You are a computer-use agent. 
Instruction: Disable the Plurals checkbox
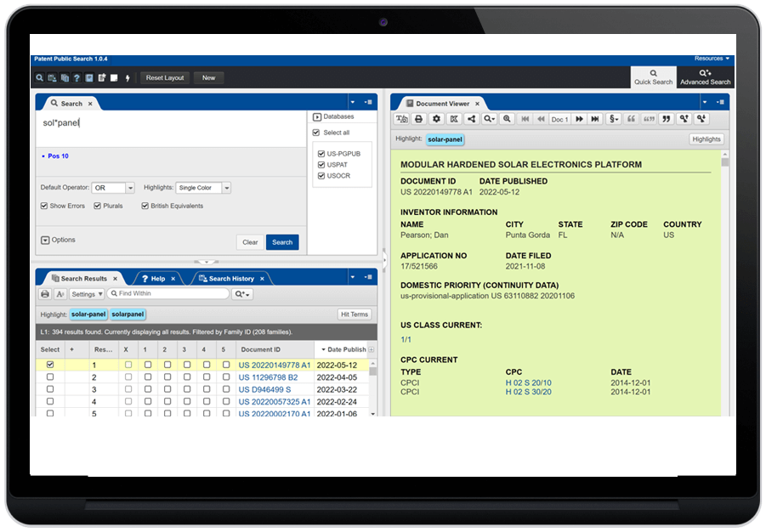[98, 206]
